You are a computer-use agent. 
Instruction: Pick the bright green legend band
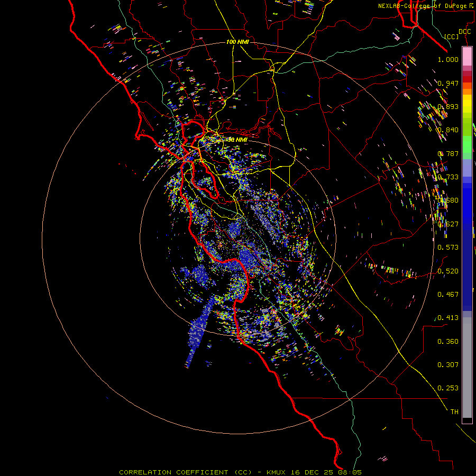(x=467, y=144)
